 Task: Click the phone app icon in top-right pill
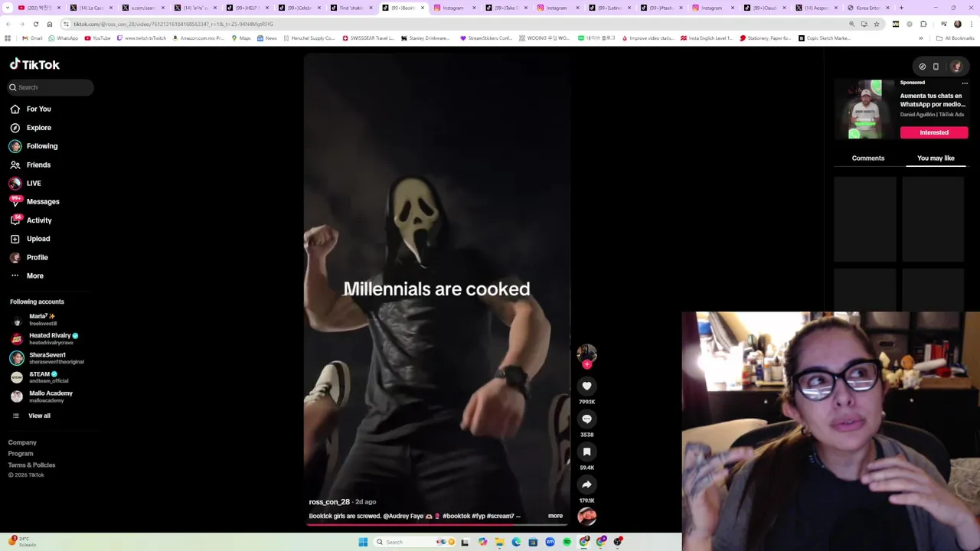tap(936, 67)
